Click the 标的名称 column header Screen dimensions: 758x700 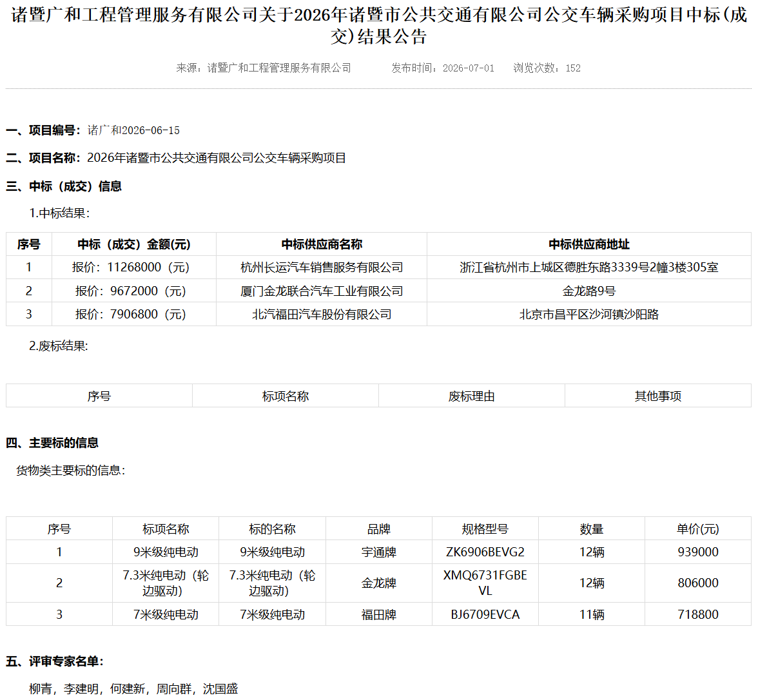272,529
